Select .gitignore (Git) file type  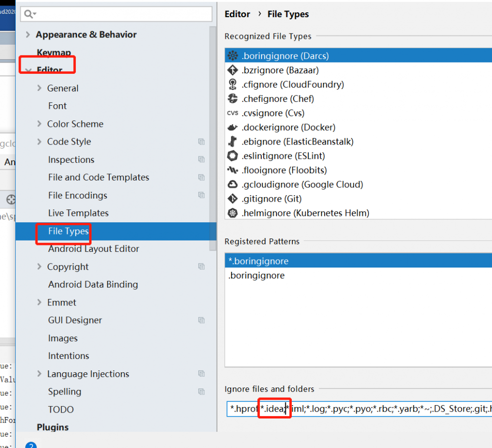click(x=358, y=199)
